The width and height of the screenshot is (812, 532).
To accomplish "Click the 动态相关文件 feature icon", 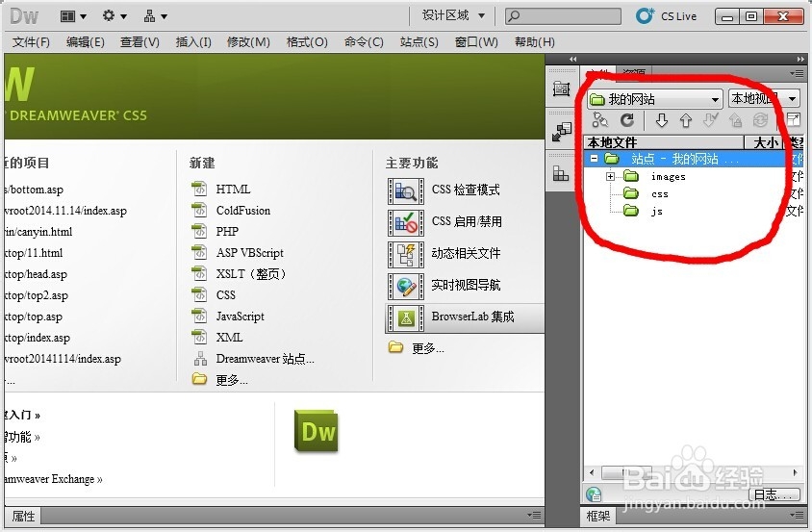I will [x=405, y=254].
